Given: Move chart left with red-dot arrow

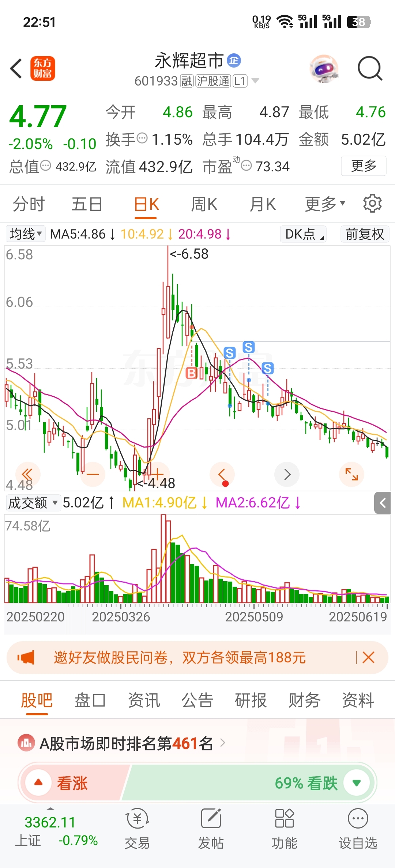Looking at the screenshot, I should pyautogui.click(x=222, y=474).
